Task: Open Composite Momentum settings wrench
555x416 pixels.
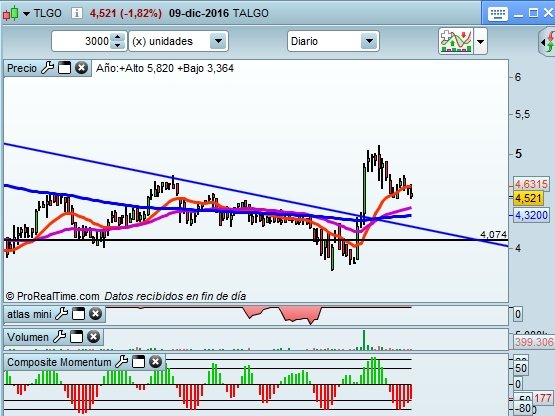Action: (122, 361)
